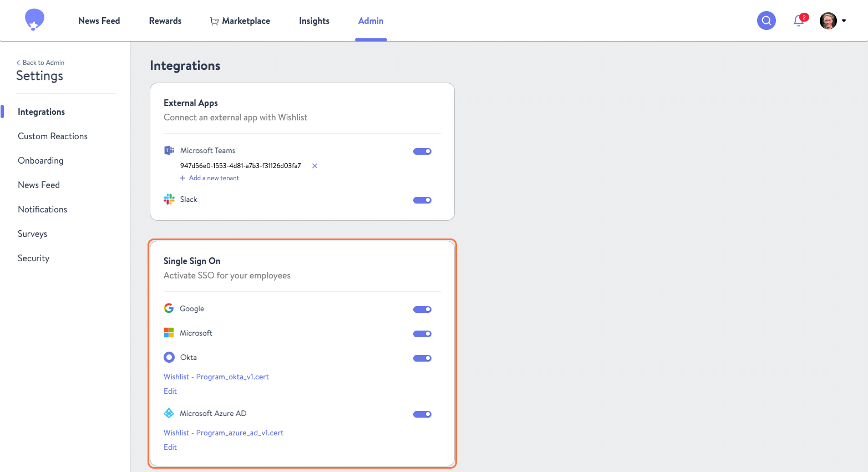This screenshot has width=868, height=472.
Task: Switch to the Insights tab
Action: [314, 21]
